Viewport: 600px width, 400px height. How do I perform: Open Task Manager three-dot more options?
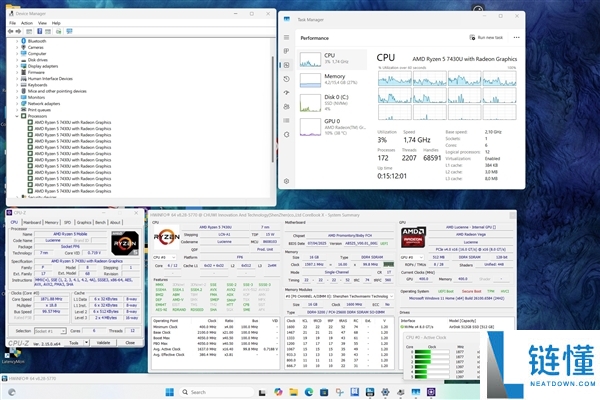pos(517,38)
